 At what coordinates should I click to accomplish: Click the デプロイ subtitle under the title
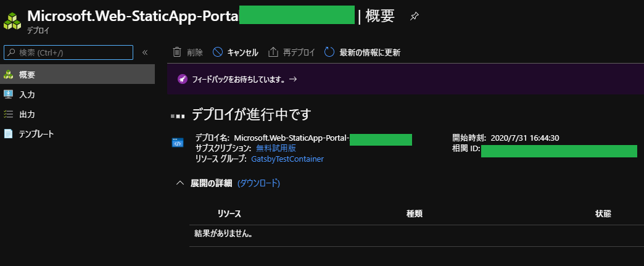(x=38, y=31)
